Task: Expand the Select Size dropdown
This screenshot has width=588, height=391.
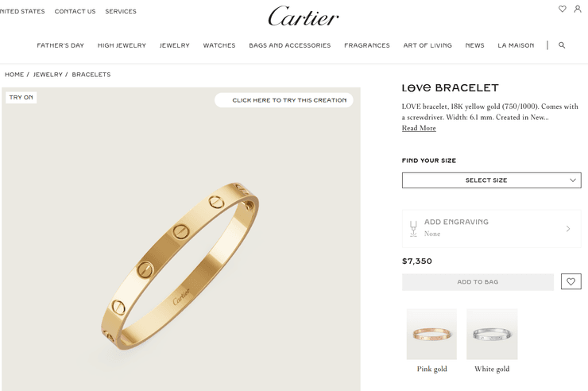Action: coord(491,180)
